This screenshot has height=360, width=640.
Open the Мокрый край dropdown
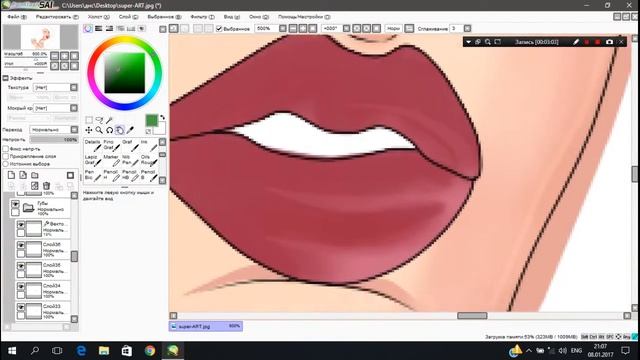click(x=74, y=108)
